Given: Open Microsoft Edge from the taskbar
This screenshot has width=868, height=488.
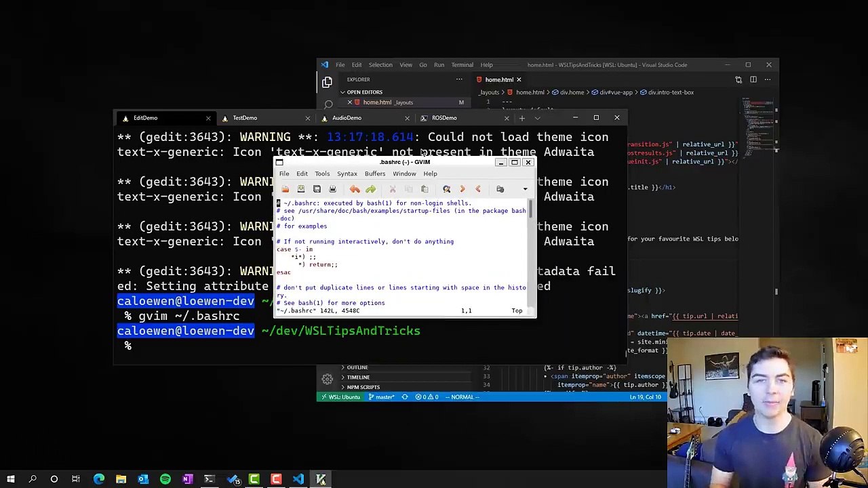Looking at the screenshot, I should point(99,480).
